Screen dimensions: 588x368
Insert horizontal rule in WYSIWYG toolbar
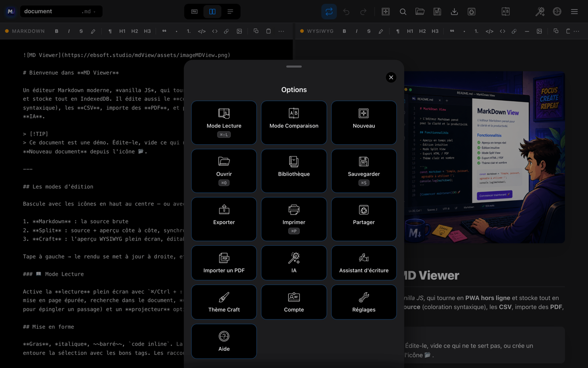(x=527, y=31)
